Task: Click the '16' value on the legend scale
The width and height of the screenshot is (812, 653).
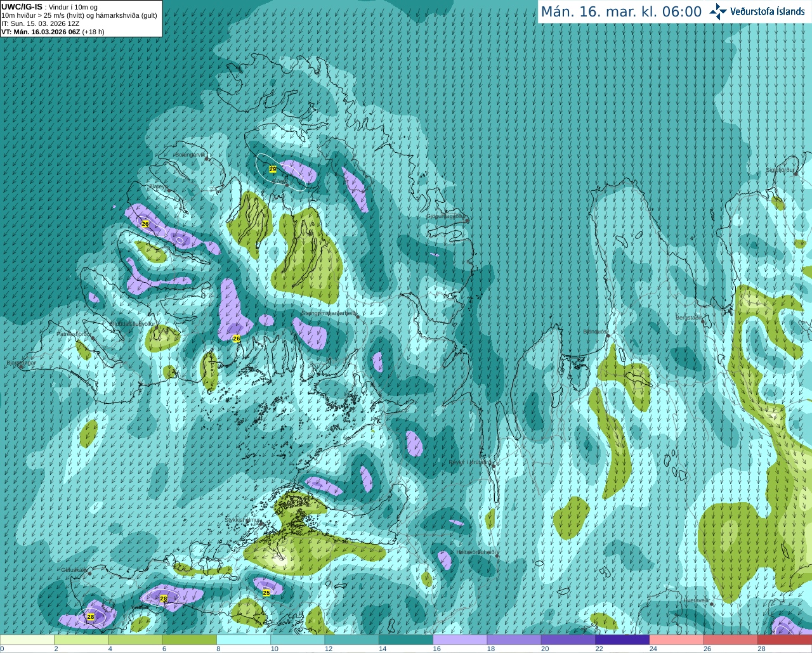Action: coord(436,649)
